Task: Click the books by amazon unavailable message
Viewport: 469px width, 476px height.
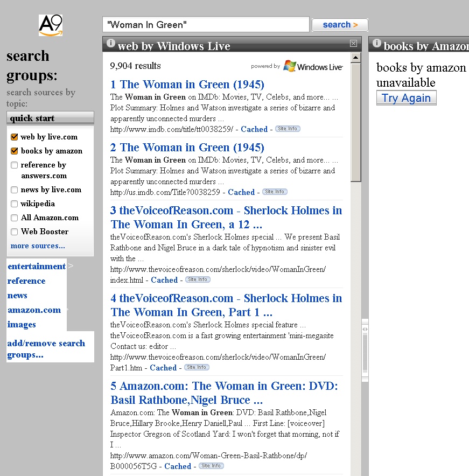Action: point(421,75)
